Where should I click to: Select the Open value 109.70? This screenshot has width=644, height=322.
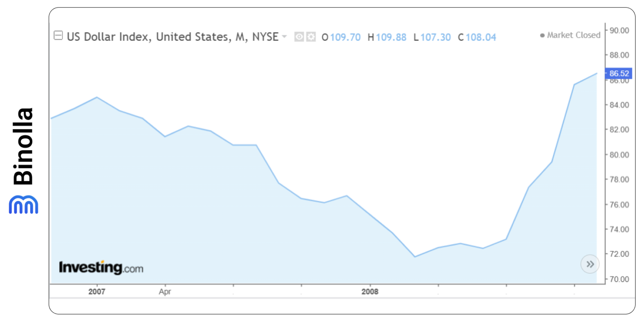point(346,37)
